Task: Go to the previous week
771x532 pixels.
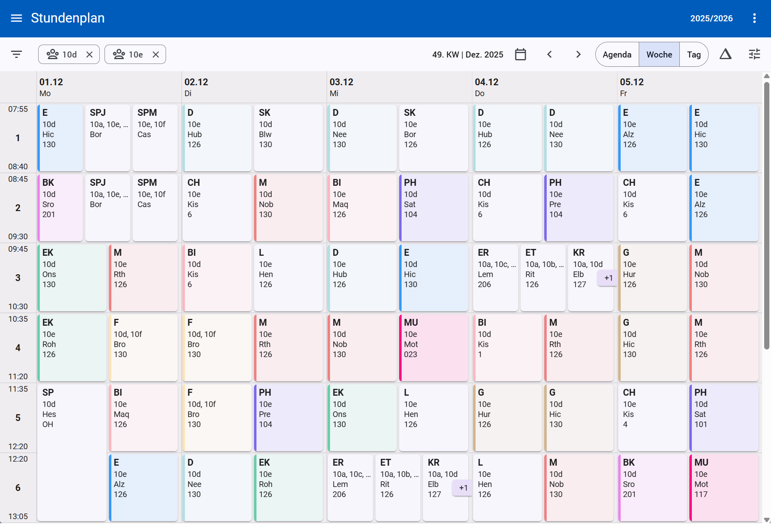Action: (x=550, y=54)
